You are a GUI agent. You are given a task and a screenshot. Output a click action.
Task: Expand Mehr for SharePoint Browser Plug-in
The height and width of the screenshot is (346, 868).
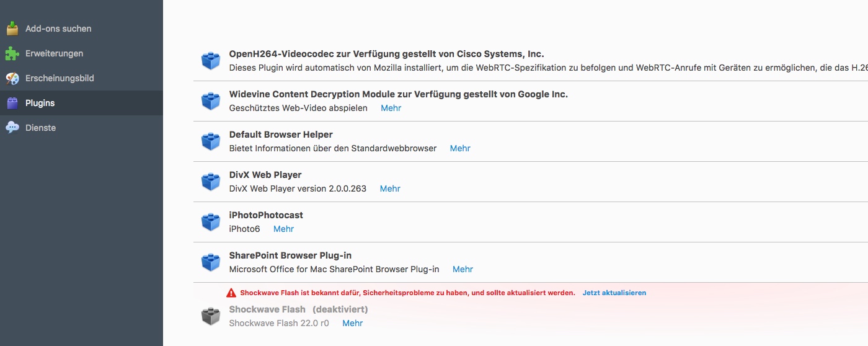tap(463, 269)
